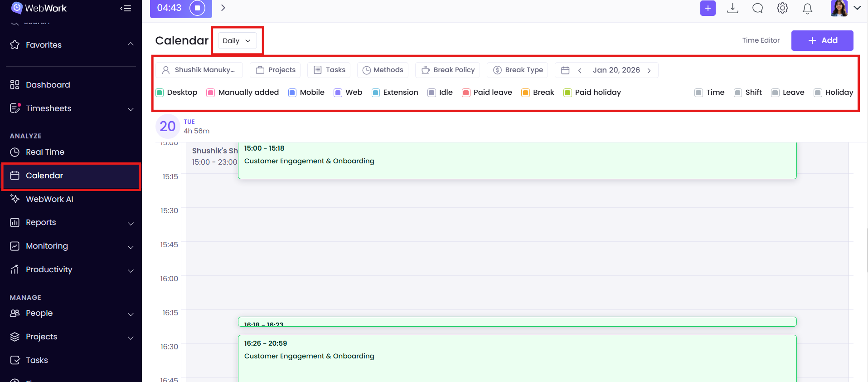Collapse the sidebar menu

click(126, 8)
